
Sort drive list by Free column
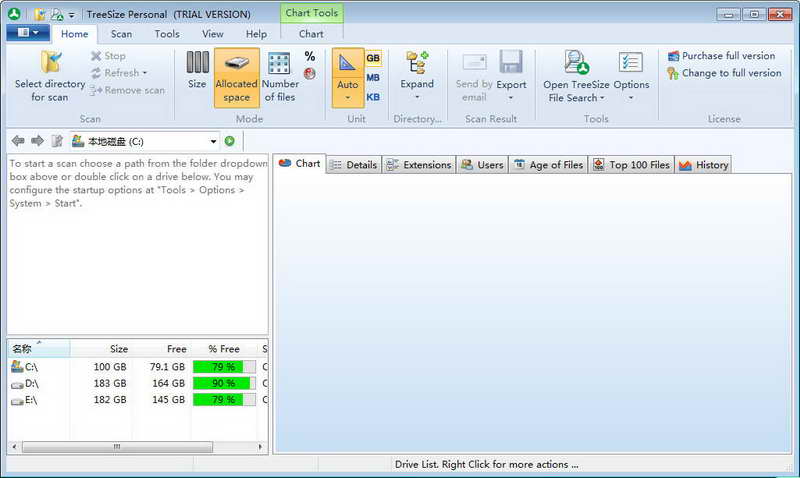[161, 349]
